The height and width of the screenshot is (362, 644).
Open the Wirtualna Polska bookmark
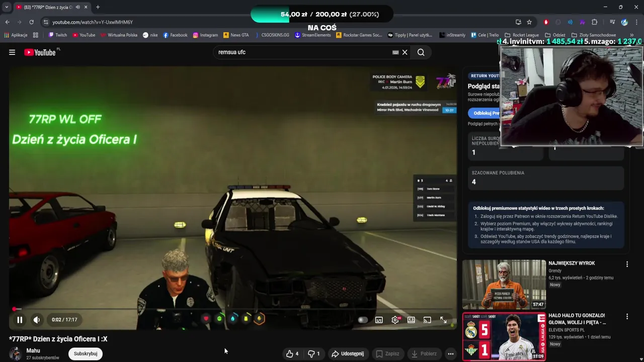coord(119,35)
